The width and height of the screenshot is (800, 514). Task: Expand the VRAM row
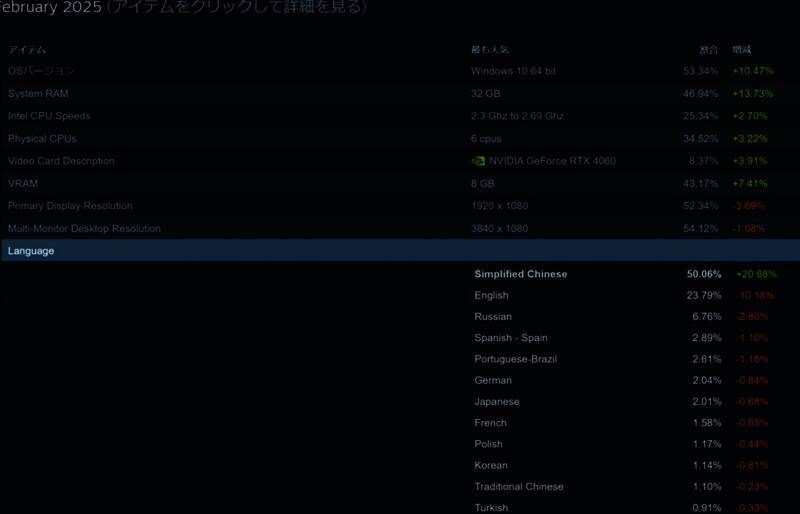click(x=22, y=184)
